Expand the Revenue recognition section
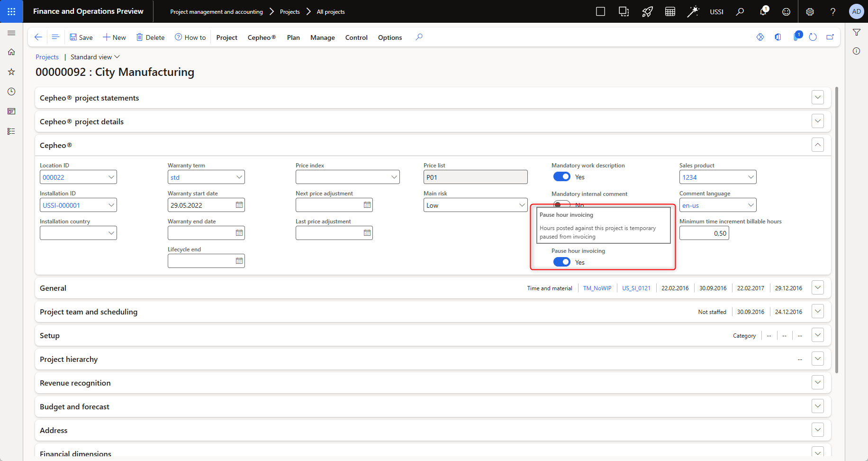This screenshot has width=868, height=461. (817, 383)
